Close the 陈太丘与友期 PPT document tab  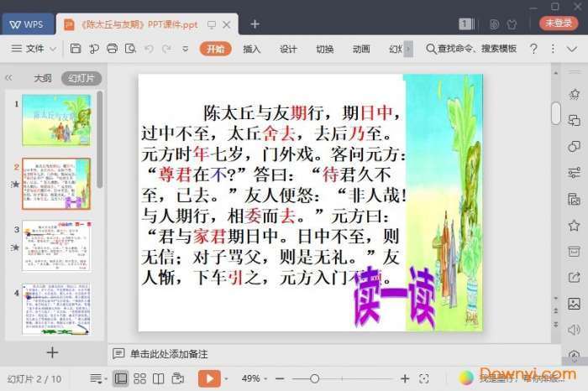pos(227,24)
